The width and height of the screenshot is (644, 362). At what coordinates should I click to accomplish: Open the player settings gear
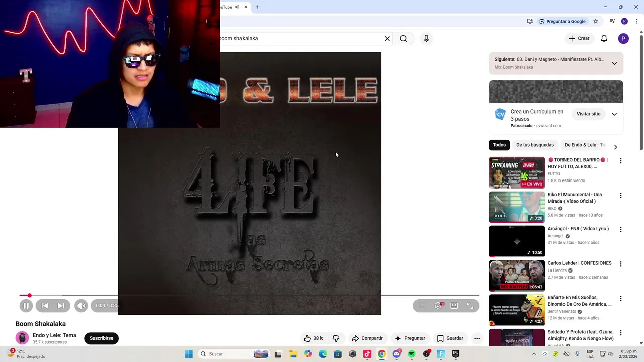coord(438,305)
